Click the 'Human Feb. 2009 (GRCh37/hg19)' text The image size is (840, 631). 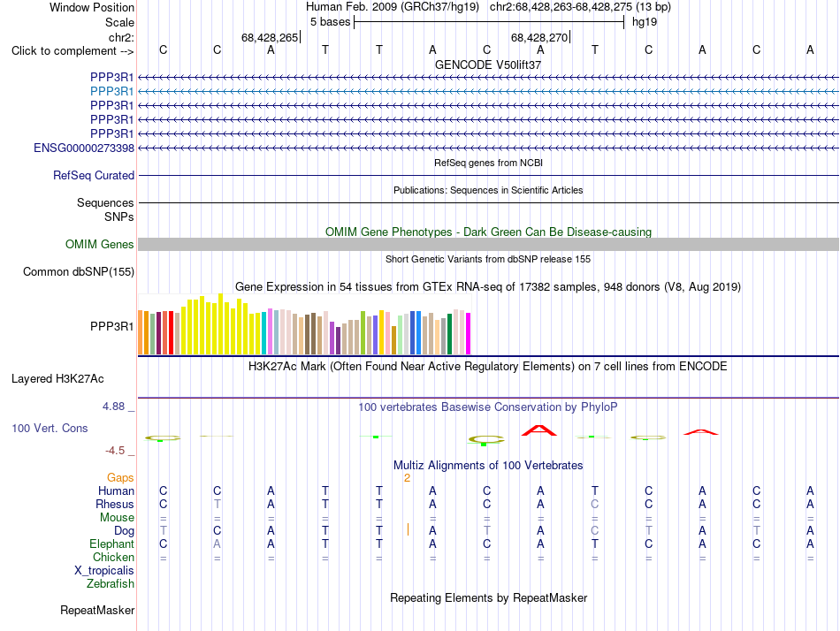click(x=392, y=7)
